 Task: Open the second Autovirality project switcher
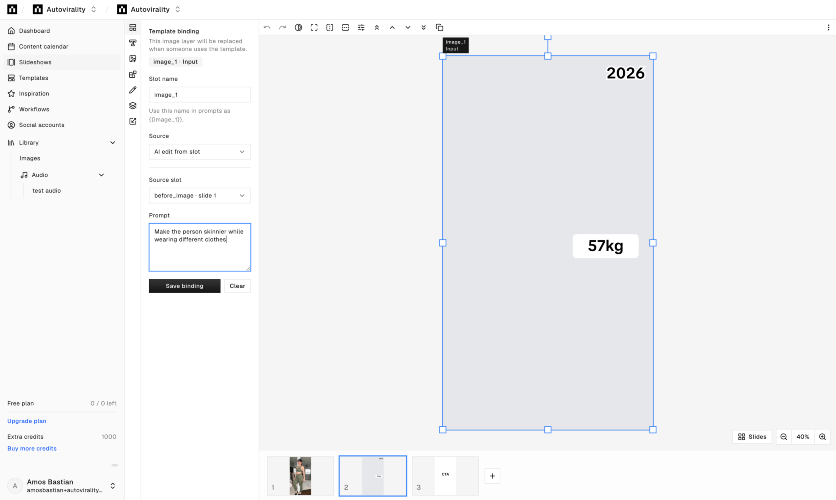click(x=149, y=9)
